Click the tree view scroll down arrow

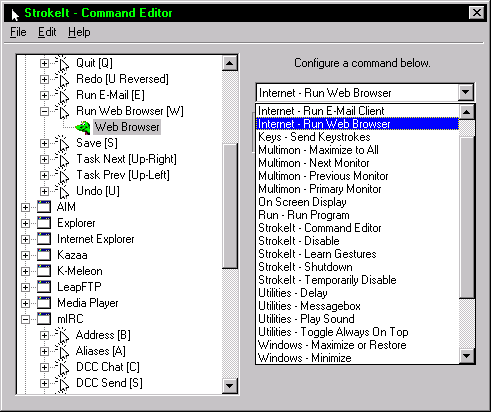pos(230,386)
